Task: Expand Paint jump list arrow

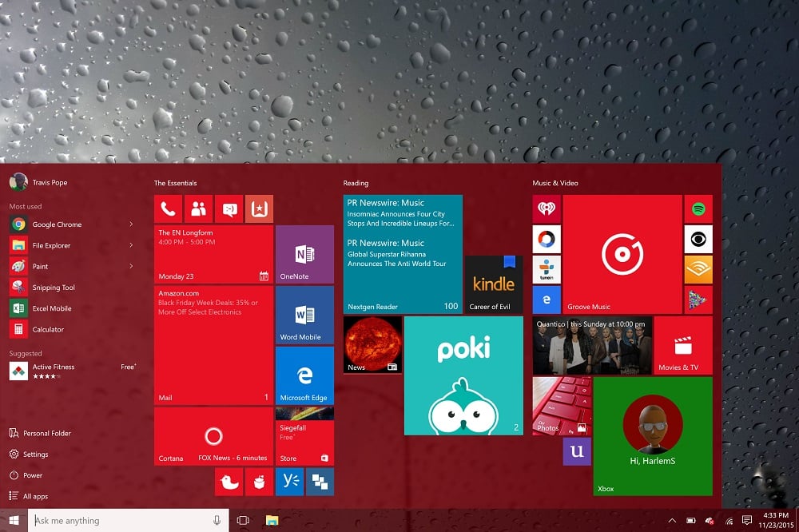Action: coord(131,266)
